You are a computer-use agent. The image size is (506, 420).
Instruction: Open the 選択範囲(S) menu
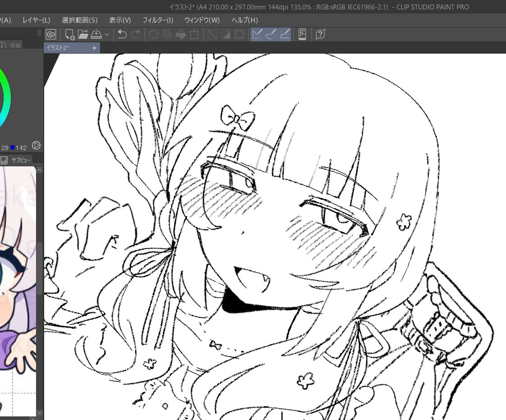point(80,20)
